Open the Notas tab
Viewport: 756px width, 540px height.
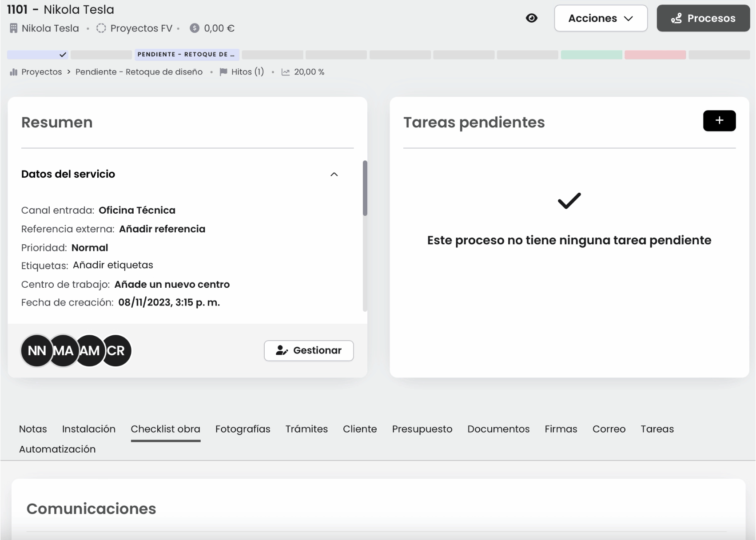[33, 429]
